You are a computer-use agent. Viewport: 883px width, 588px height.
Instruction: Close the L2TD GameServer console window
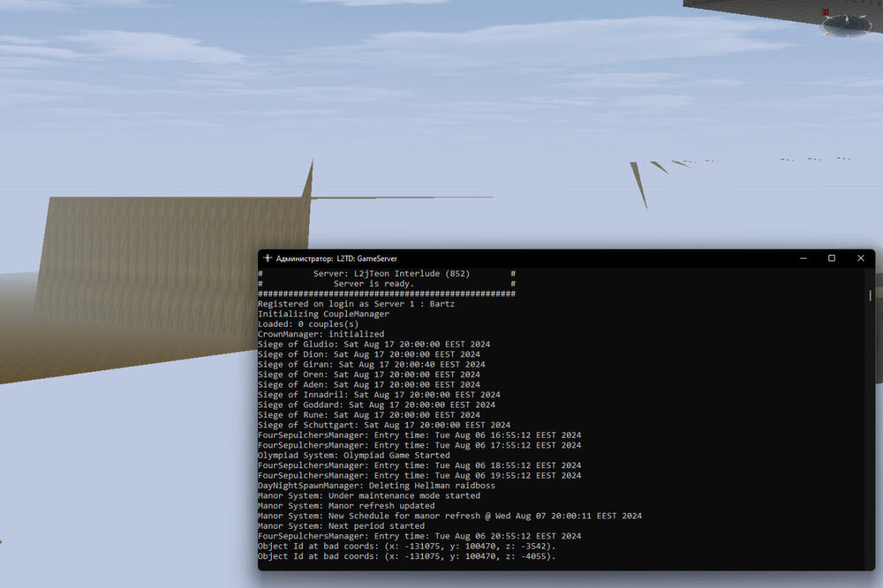click(860, 259)
